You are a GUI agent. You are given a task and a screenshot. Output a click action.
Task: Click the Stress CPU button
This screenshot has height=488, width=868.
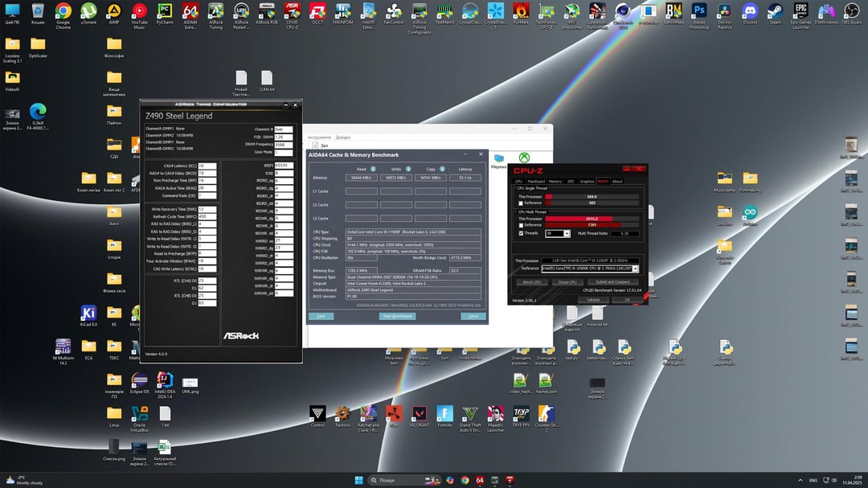[567, 282]
